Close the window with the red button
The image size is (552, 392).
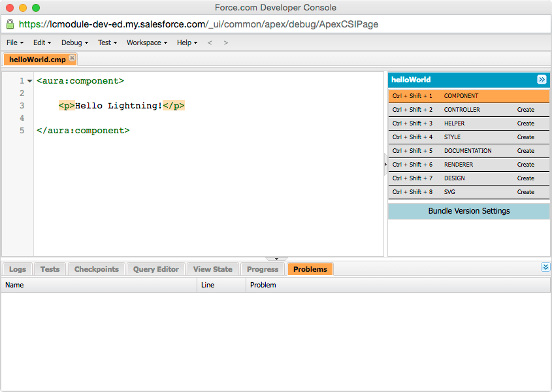click(x=10, y=8)
